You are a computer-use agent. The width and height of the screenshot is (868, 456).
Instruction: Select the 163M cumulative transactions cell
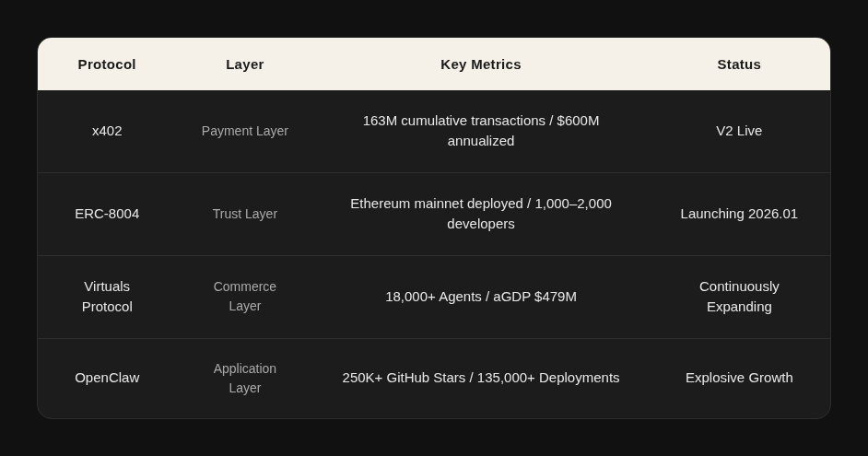481,131
